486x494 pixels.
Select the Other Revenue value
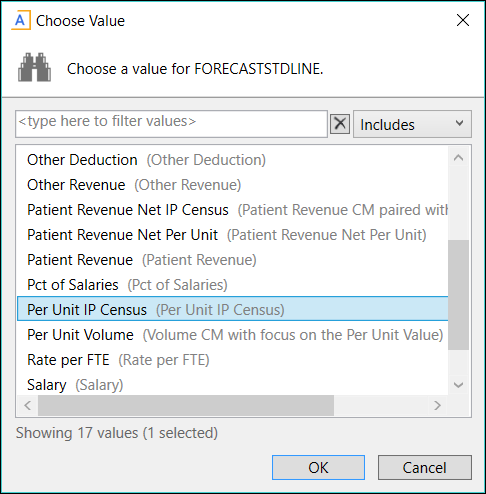tap(232, 185)
